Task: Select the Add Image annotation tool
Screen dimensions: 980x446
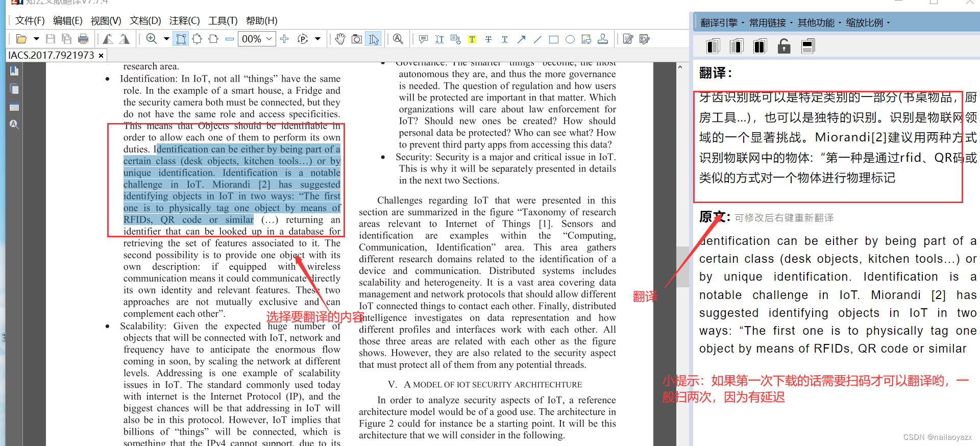Action: pos(586,39)
